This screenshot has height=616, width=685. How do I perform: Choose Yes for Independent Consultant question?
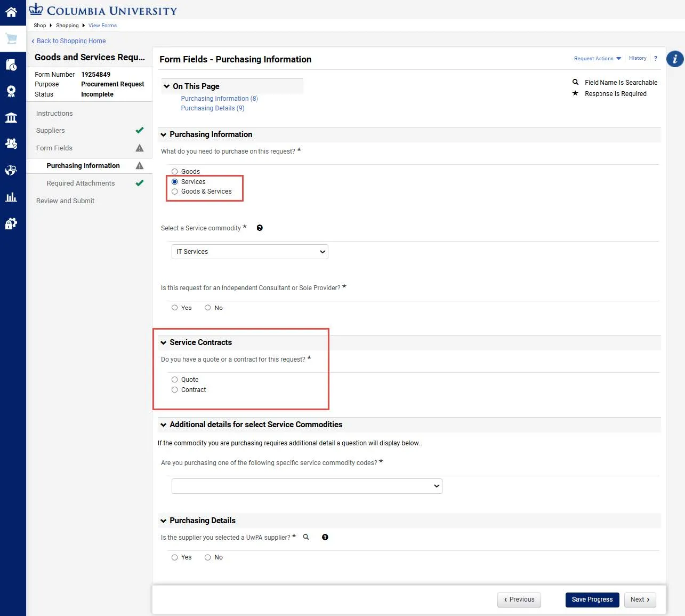[x=174, y=308]
